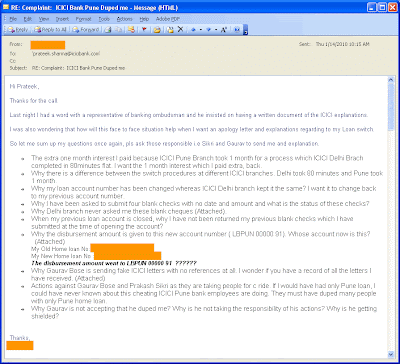Click the vertical scrollbar thumb
Viewport: 400px width, 364px height.
click(x=391, y=107)
